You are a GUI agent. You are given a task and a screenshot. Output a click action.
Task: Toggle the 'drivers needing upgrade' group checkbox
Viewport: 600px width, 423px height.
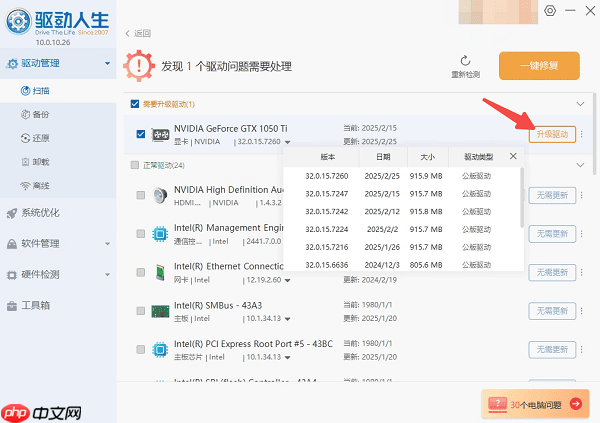(x=135, y=104)
